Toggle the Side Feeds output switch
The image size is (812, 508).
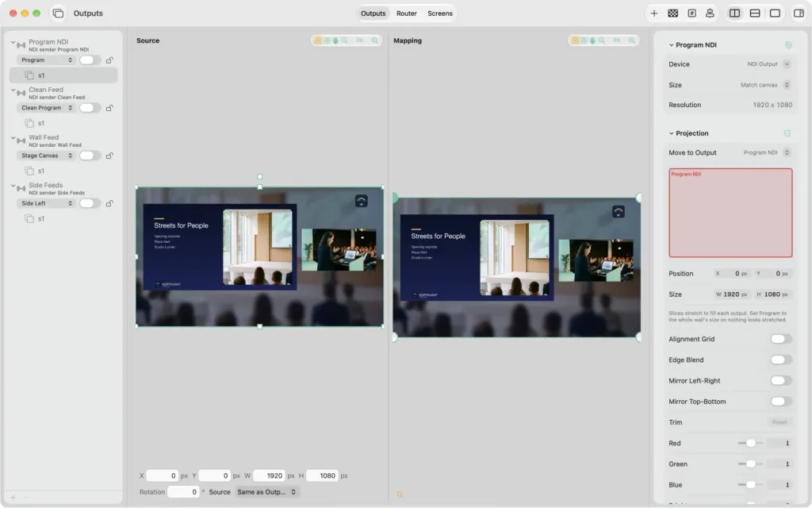(90, 203)
